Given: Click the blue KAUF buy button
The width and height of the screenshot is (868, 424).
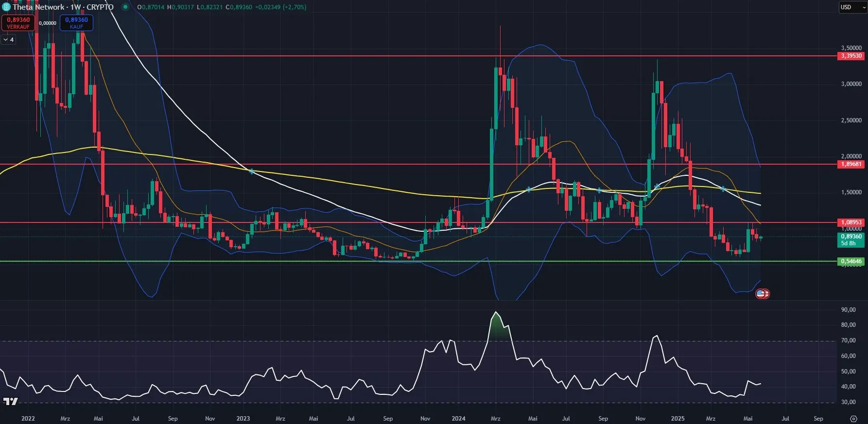Looking at the screenshot, I should (76, 23).
